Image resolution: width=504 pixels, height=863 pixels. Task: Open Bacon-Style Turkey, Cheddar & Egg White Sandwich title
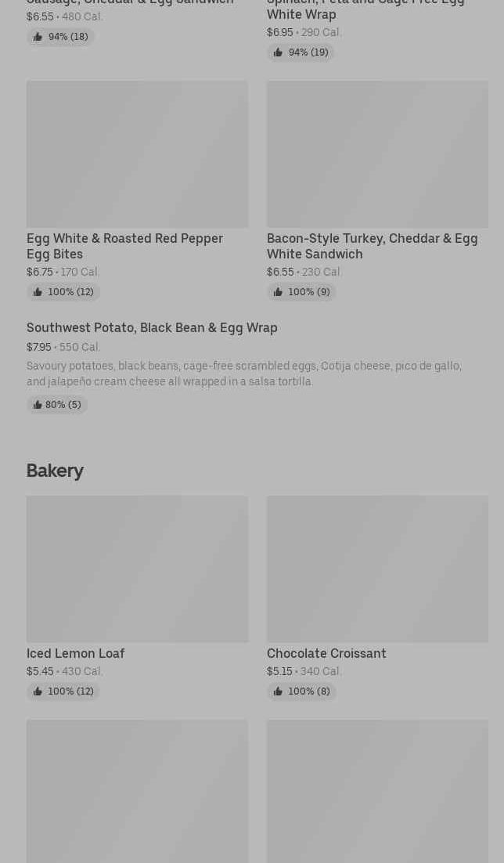pos(372,246)
